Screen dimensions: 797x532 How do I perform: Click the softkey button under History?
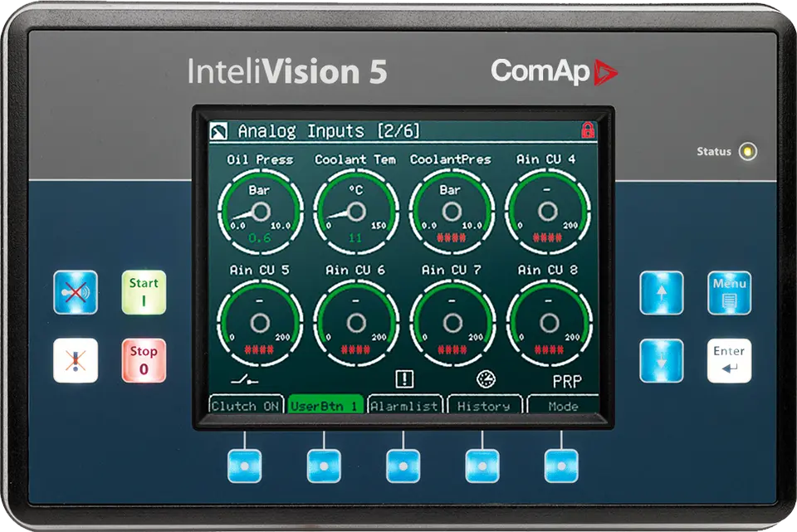click(x=482, y=466)
